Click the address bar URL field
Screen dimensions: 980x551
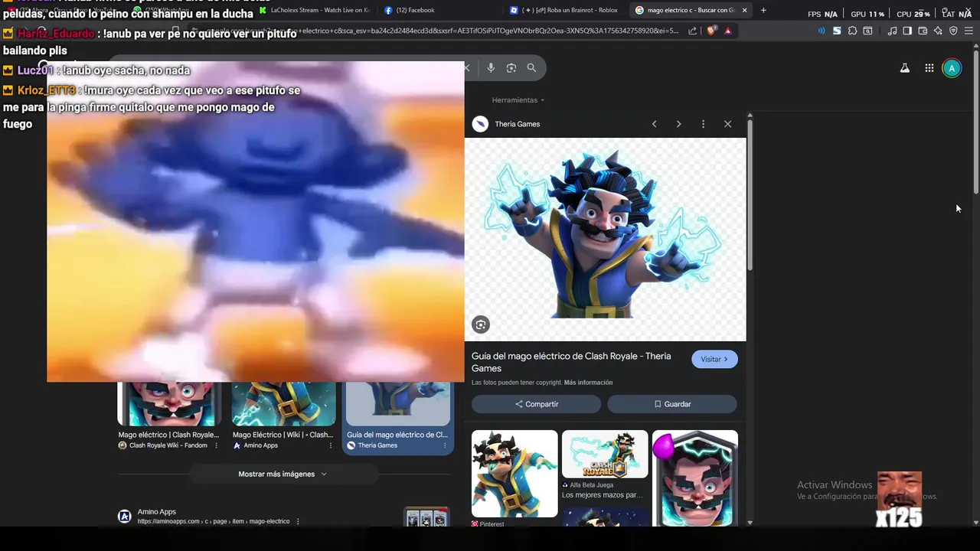[436, 31]
